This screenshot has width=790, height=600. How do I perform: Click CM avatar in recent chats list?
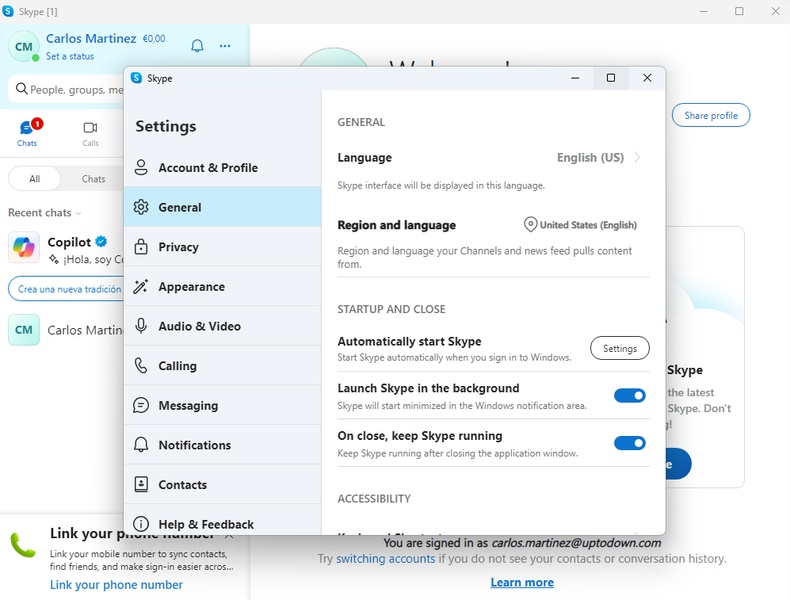(24, 330)
